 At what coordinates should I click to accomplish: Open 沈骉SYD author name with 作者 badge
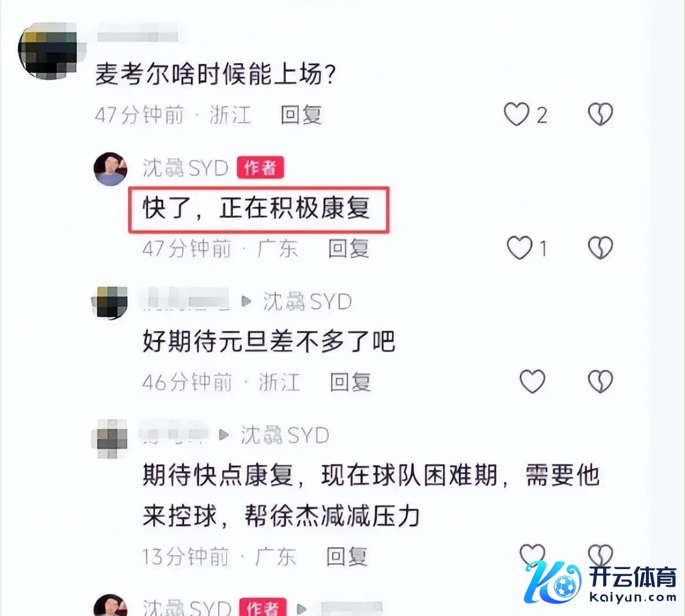[185, 168]
